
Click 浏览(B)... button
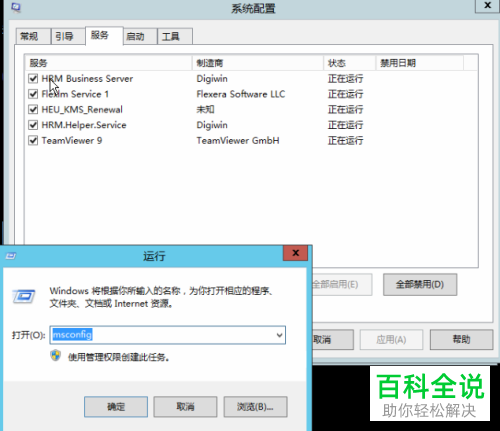tap(255, 407)
